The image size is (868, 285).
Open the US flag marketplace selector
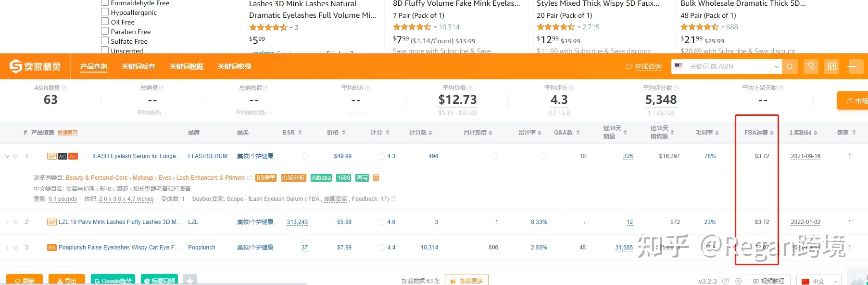(679, 66)
